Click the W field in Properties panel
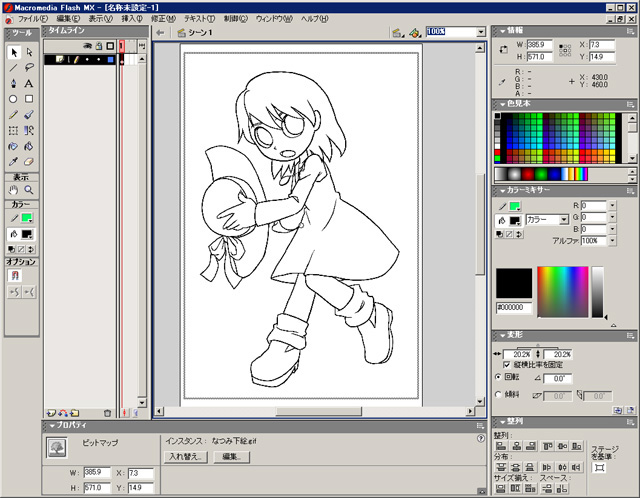The image size is (640, 498). (97, 473)
